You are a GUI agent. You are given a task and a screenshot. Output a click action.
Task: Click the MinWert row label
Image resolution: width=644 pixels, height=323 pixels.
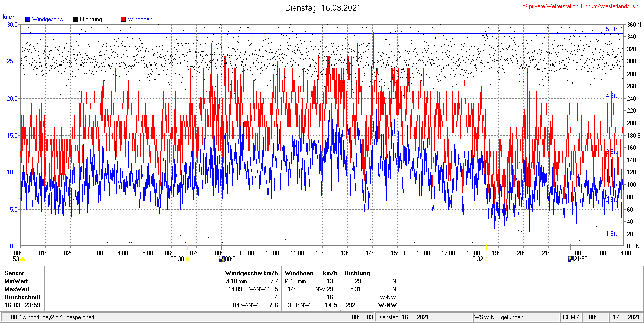point(16,281)
